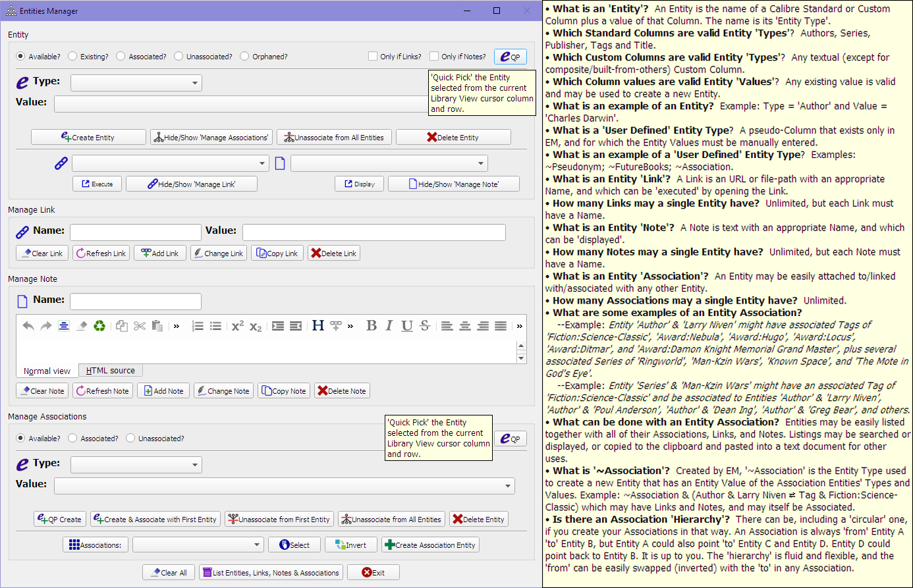Screen dimensions: 913x588
Task: Decrease indentation in the note
Action: (296, 326)
